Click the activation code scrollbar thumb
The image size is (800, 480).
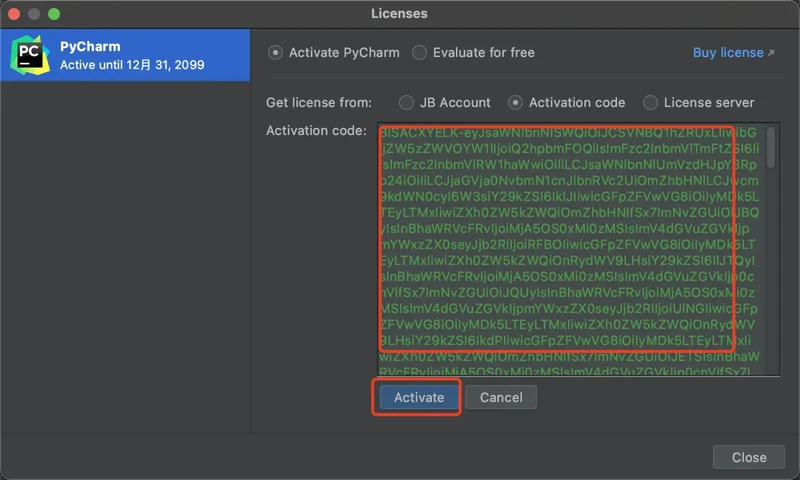coord(771,147)
